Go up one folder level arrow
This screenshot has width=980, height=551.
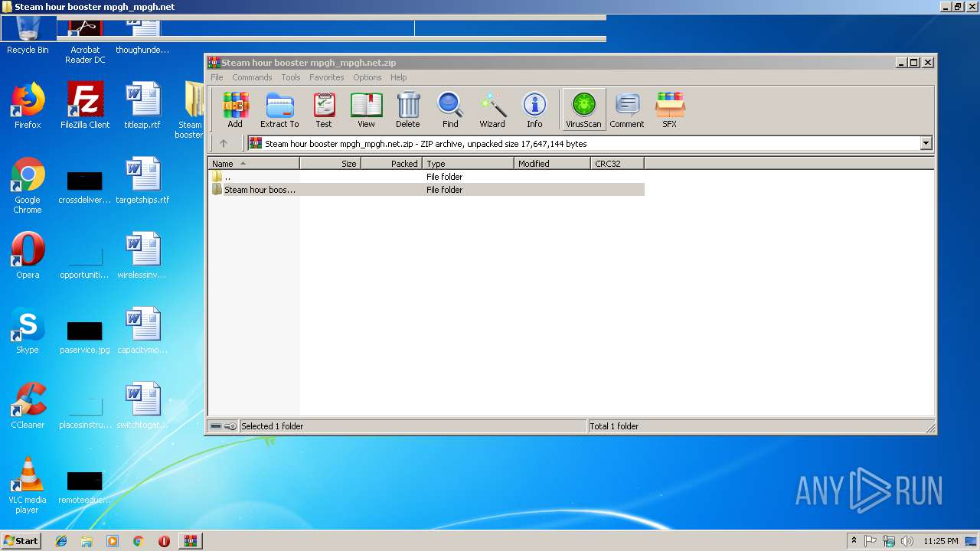pyautogui.click(x=224, y=143)
